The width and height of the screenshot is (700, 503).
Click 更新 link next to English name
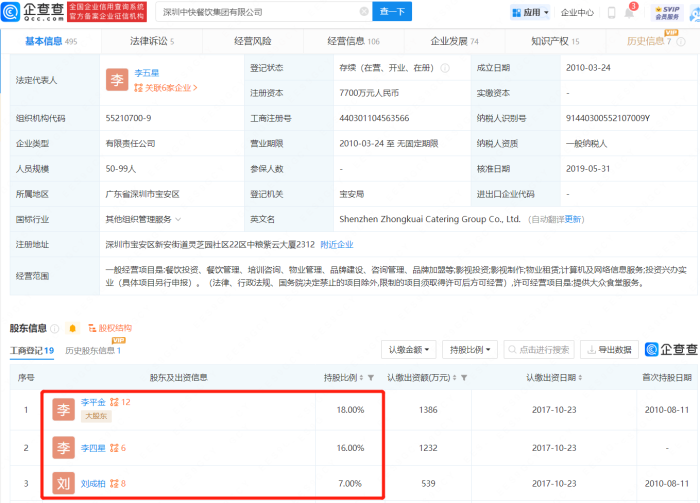tap(572, 219)
